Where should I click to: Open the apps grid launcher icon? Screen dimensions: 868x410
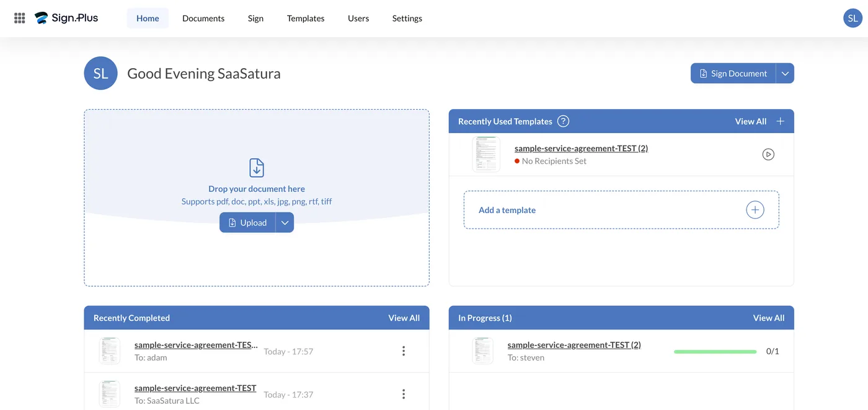[x=20, y=18]
